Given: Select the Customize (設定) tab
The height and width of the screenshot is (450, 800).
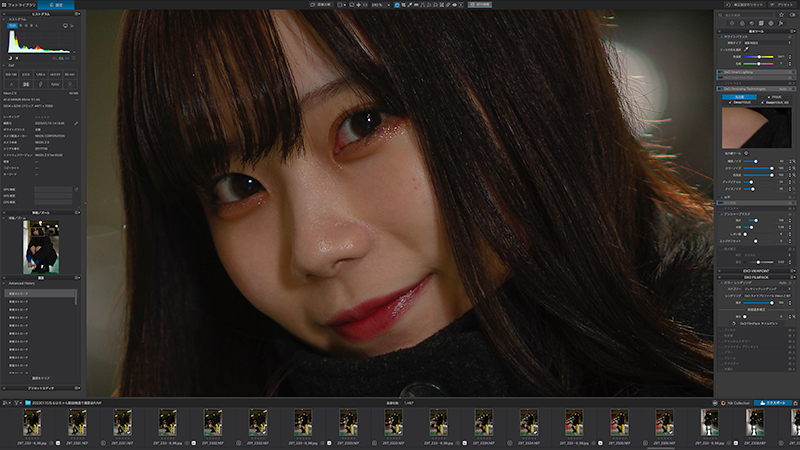Looking at the screenshot, I should (x=56, y=5).
